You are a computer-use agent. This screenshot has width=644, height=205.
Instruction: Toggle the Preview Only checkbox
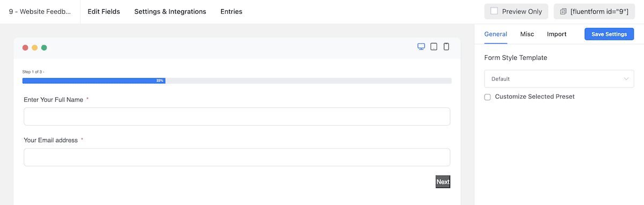[x=494, y=11]
